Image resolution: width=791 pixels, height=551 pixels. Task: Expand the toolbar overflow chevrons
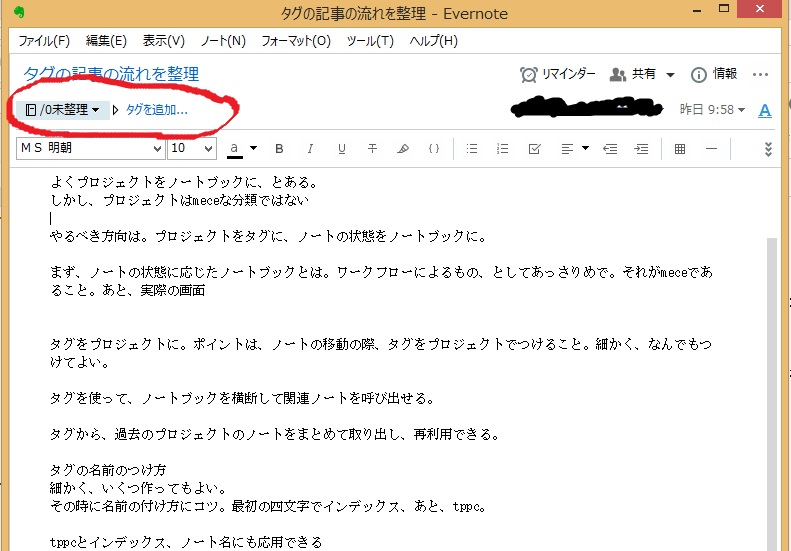(x=768, y=149)
